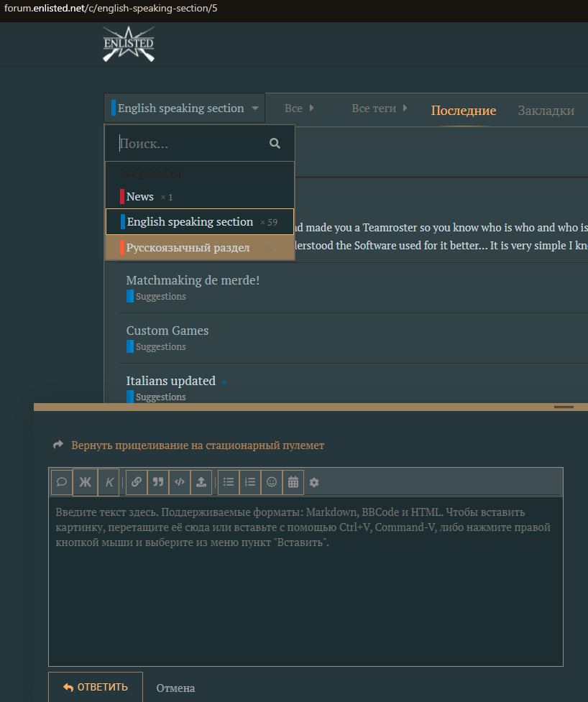Open the English speaking section category dropdown

pos(185,108)
